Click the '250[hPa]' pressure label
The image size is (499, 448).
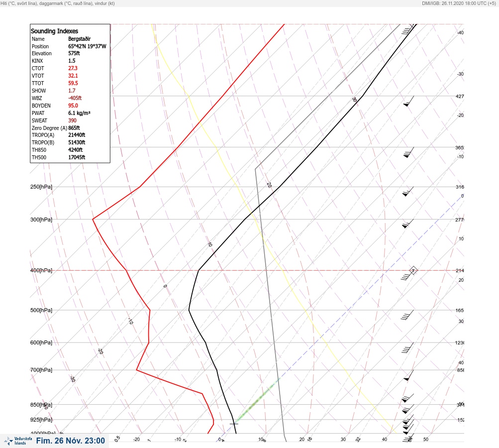(41, 187)
